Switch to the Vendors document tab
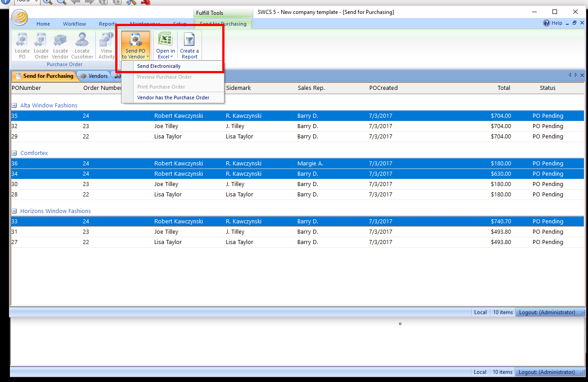The image size is (588, 382). (x=94, y=76)
